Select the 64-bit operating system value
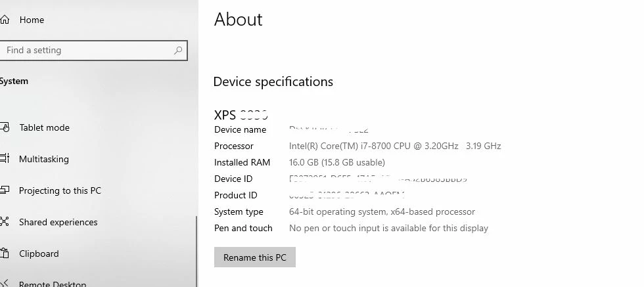The width and height of the screenshot is (644, 287). click(x=382, y=212)
